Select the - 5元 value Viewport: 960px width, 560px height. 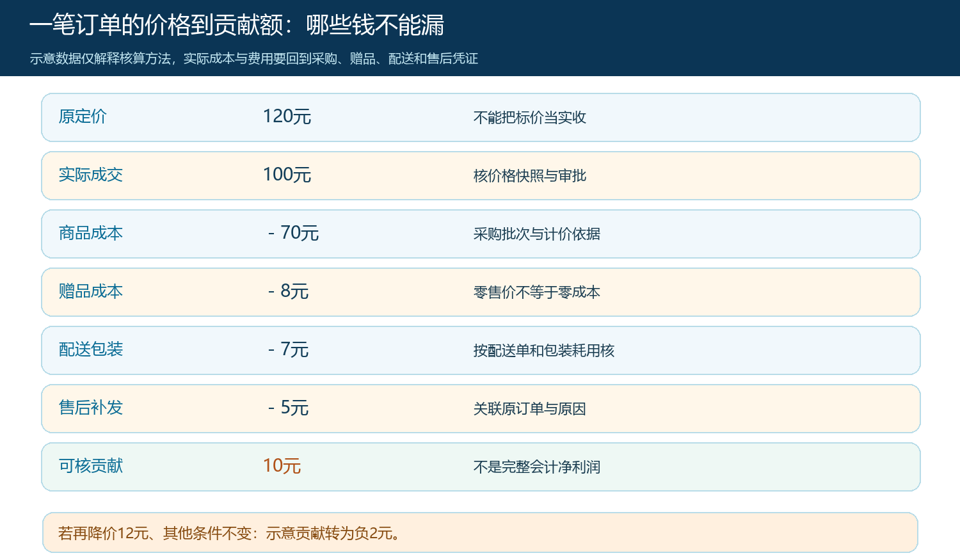[x=289, y=408]
